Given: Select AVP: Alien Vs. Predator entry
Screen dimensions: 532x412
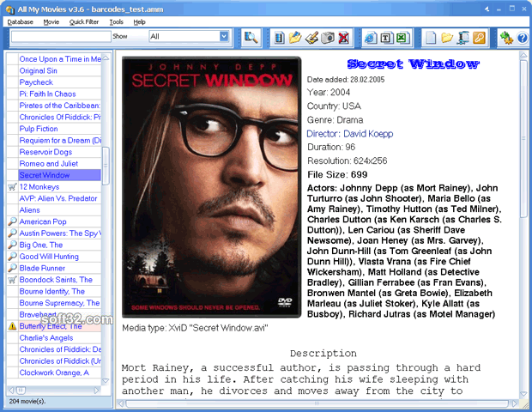Looking at the screenshot, I should (58, 198).
